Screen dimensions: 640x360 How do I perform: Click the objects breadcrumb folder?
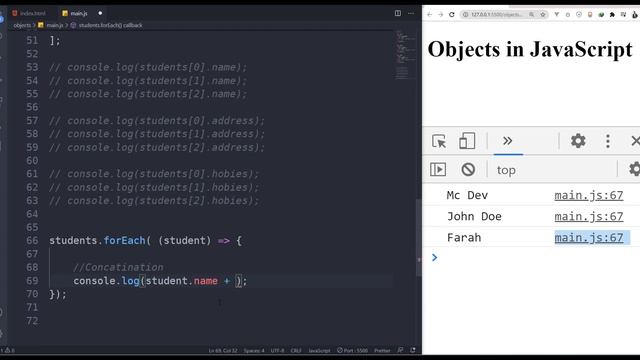tap(22, 25)
